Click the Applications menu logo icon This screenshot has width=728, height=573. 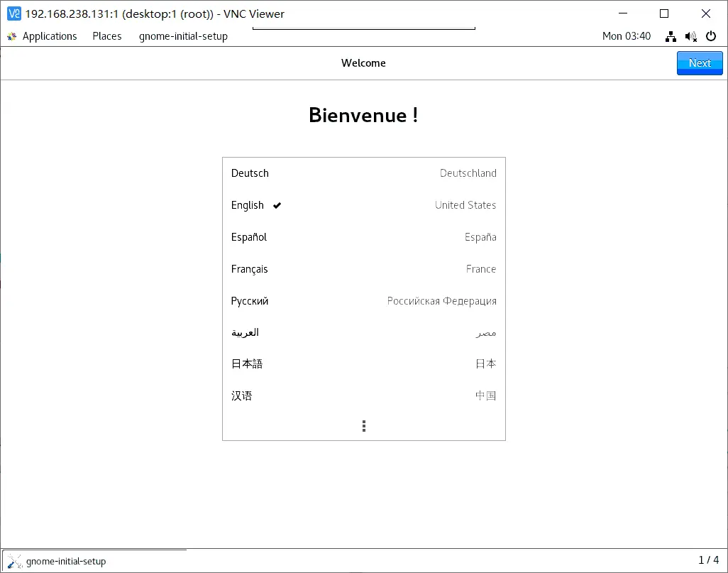11,36
